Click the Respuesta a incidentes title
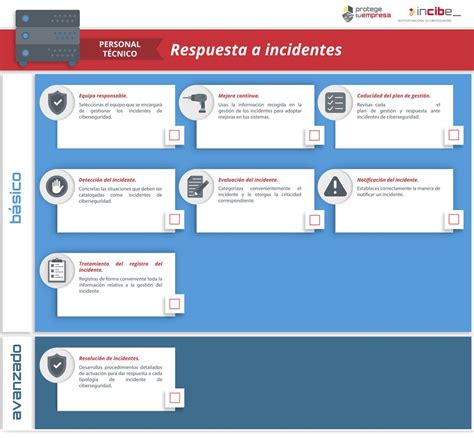This screenshot has height=438, width=474. coord(256,50)
